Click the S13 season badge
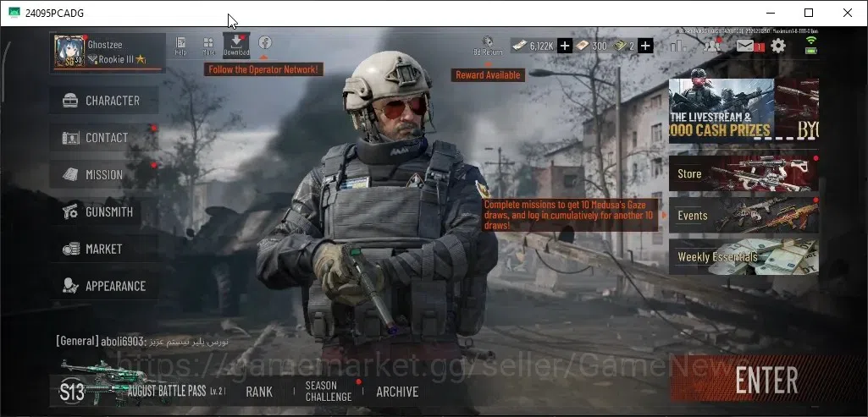Screen dimensions: 868x417 [72, 392]
